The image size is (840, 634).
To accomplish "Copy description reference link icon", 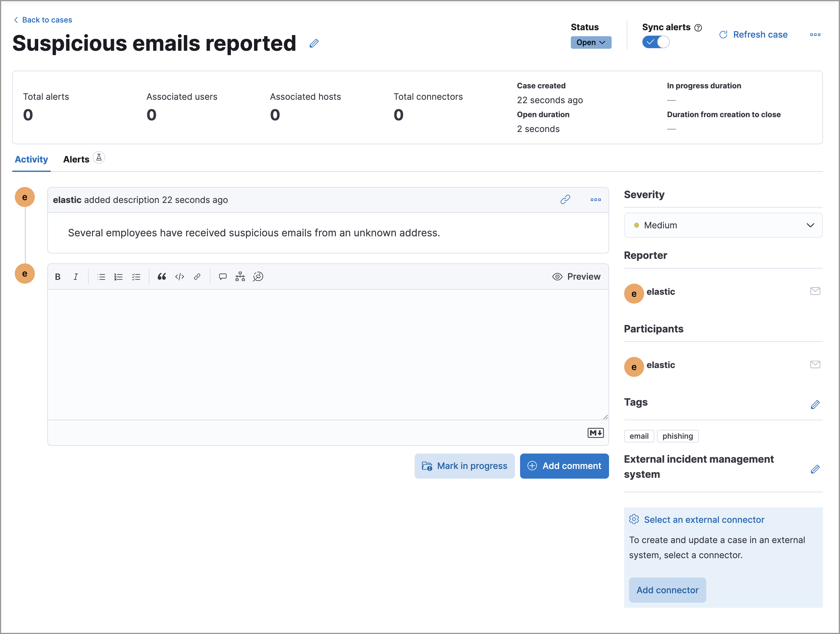I will (565, 200).
